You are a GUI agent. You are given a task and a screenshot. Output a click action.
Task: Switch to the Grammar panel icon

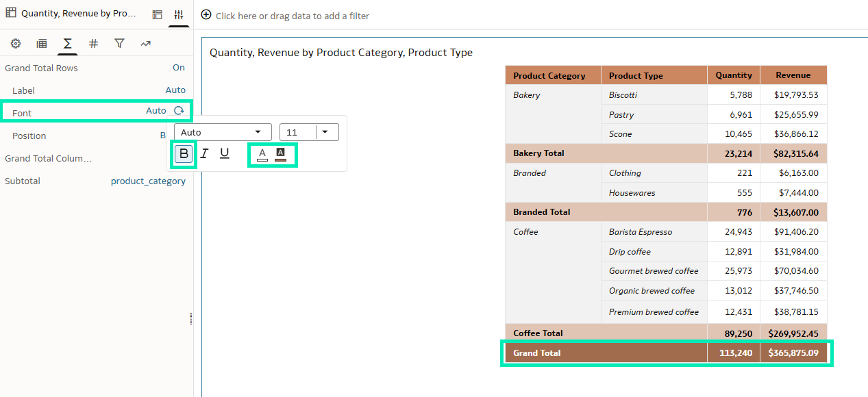[x=158, y=14]
